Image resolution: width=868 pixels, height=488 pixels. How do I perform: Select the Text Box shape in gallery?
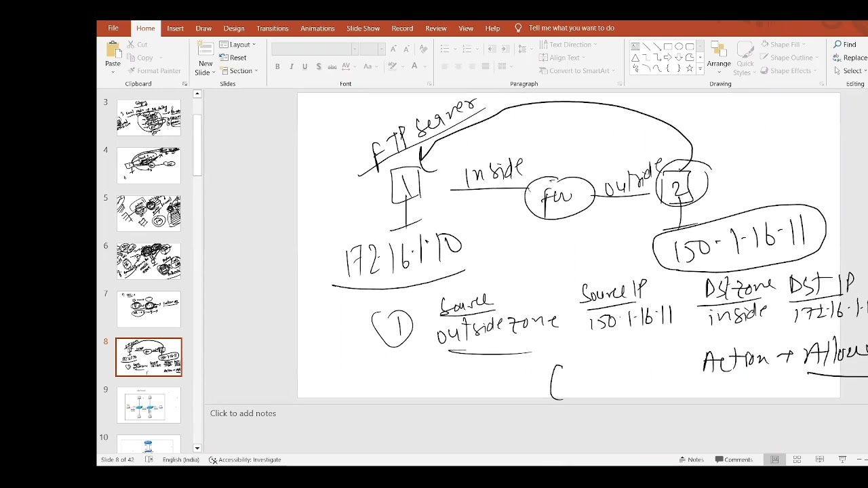pos(635,46)
